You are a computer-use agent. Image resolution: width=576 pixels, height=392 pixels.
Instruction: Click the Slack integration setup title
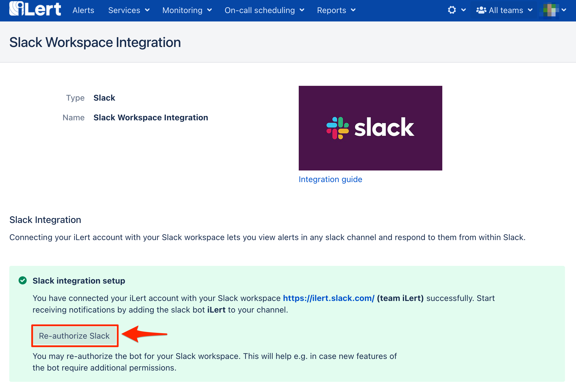coord(79,281)
